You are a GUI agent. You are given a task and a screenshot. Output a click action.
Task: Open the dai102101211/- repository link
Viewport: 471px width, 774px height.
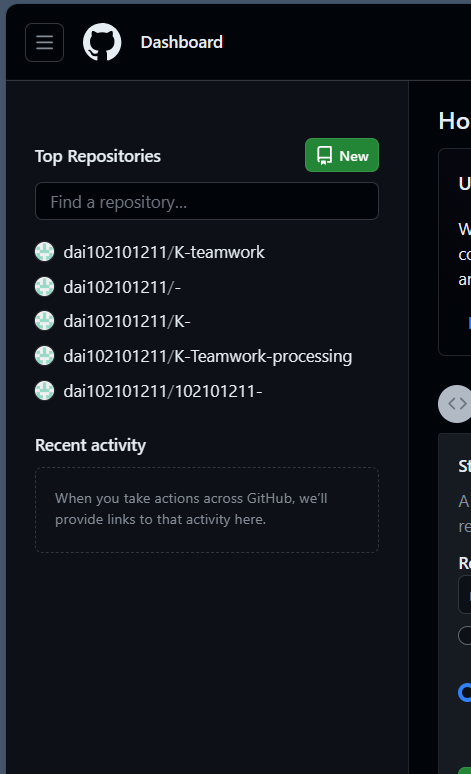point(122,287)
